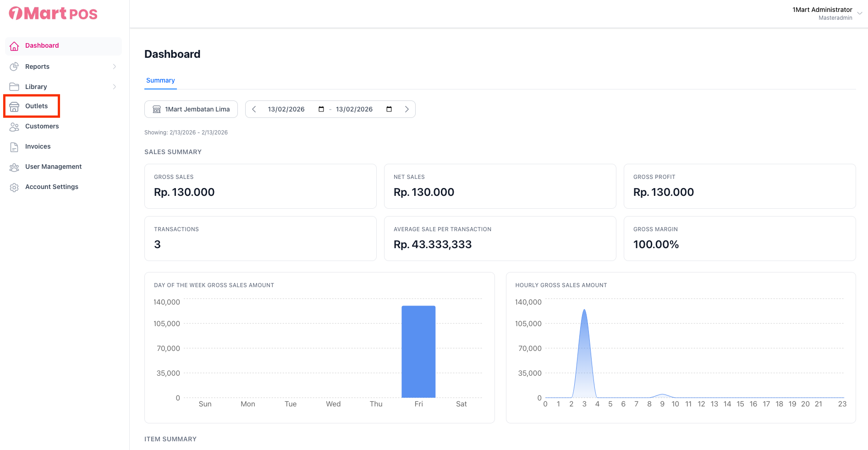Go to the previous date range

pos(254,109)
